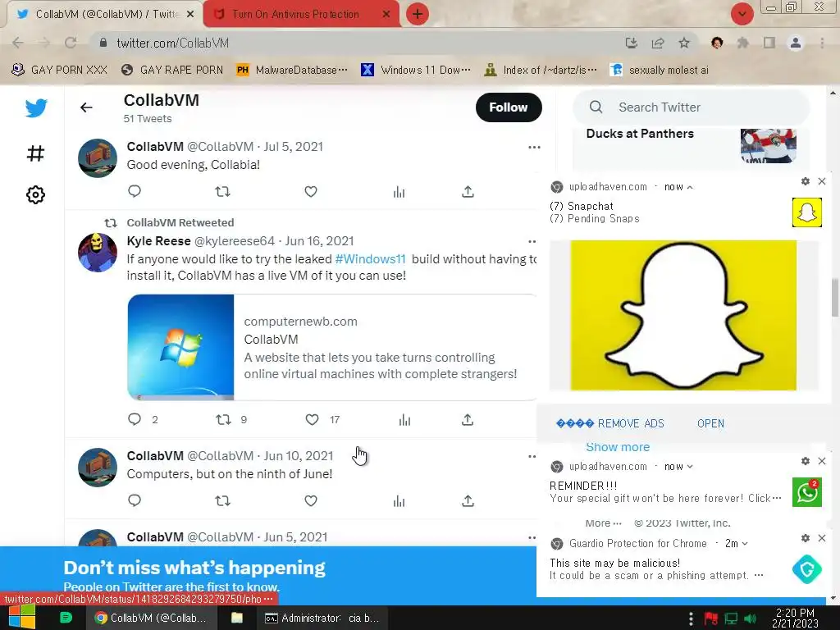Open MalwareDatabase bookmark
Viewport: 840px width, 630px height.
(293, 71)
